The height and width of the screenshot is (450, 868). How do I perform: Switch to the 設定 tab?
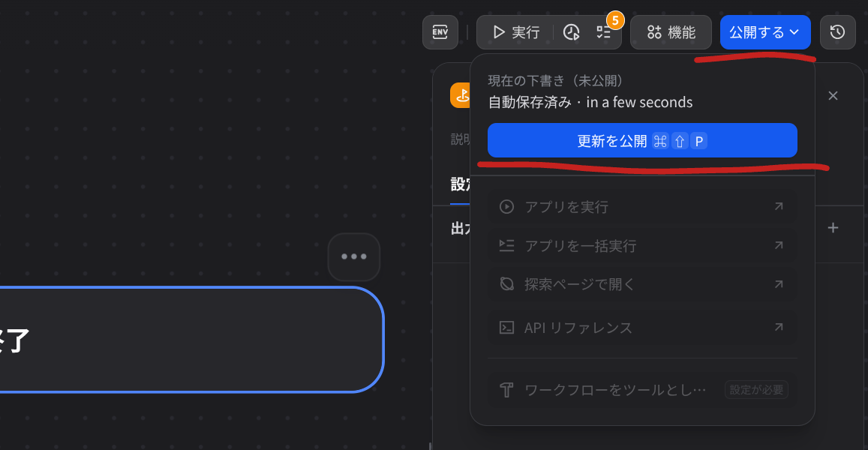coord(460,184)
